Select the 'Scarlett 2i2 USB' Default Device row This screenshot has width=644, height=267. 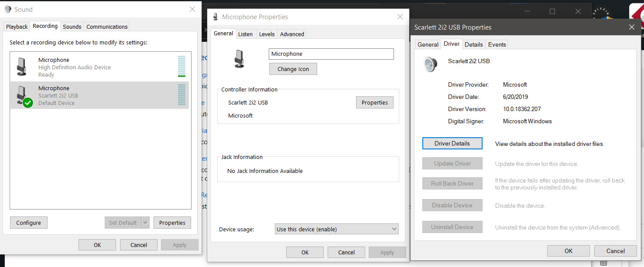(99, 95)
